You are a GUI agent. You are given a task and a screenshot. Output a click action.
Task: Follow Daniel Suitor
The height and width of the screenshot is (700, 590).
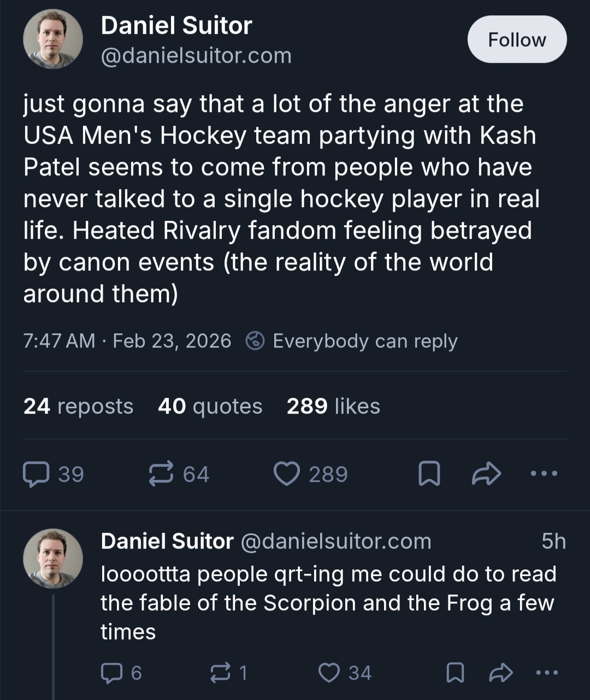pyautogui.click(x=517, y=40)
